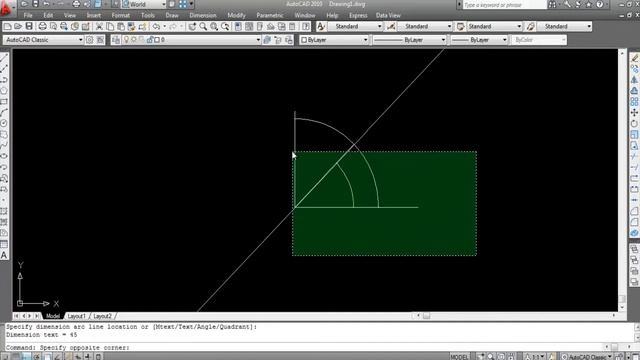This screenshot has width=640, height=360.
Task: Open the ByLayer lineweight dropdown
Action: (x=479, y=40)
